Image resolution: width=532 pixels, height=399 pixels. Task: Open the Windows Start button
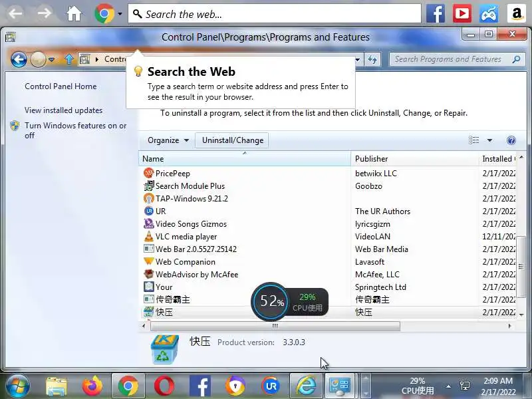(17, 386)
